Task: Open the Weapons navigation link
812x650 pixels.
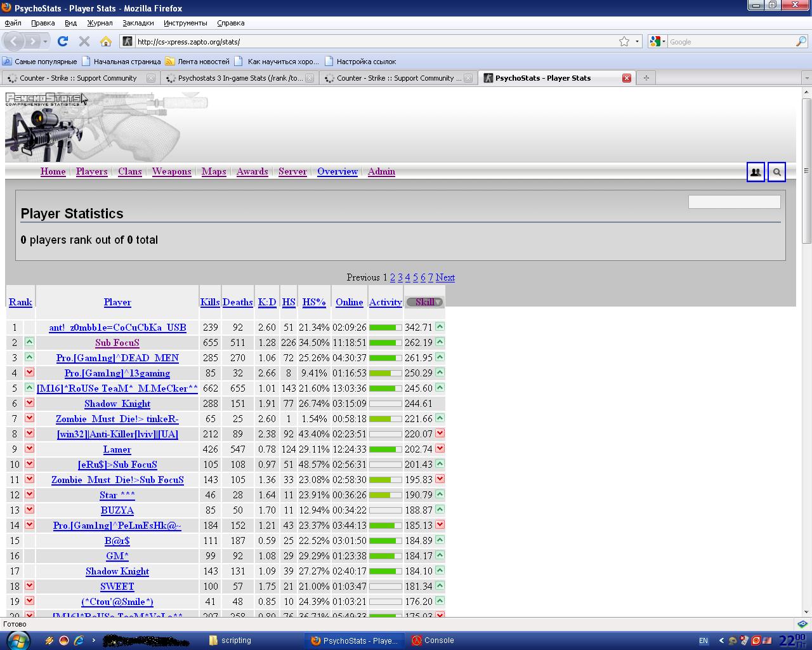Action: point(171,171)
